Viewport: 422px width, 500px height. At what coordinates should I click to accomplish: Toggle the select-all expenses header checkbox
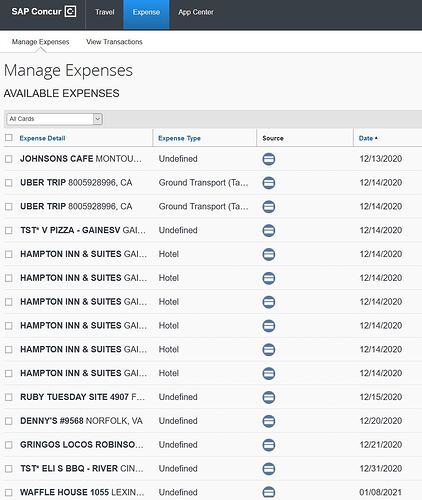(x=9, y=138)
